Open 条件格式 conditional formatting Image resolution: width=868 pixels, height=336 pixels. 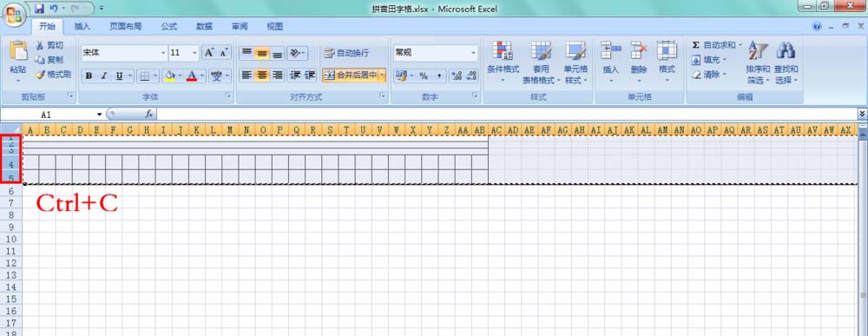[x=503, y=62]
